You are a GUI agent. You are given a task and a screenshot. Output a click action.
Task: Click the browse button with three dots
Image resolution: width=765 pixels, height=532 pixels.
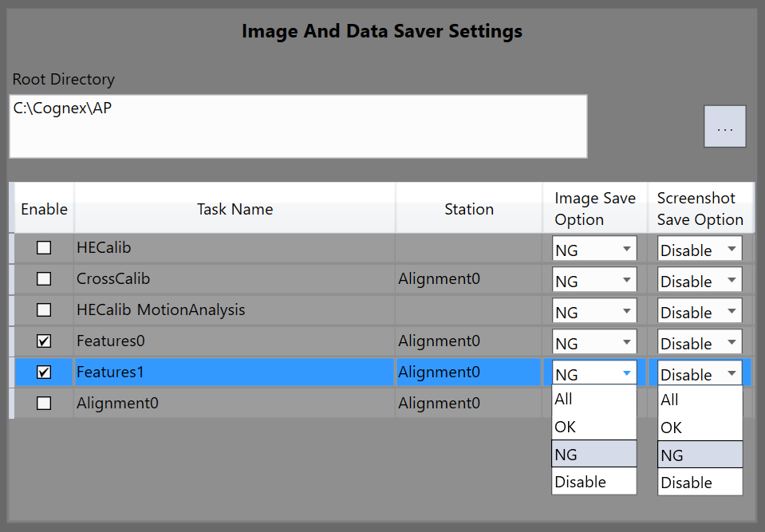click(724, 127)
